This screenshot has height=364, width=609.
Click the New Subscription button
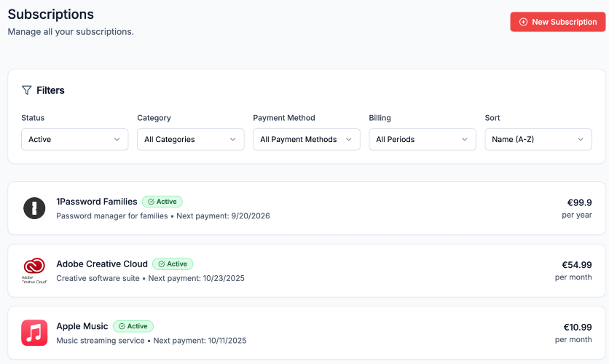pos(558,22)
